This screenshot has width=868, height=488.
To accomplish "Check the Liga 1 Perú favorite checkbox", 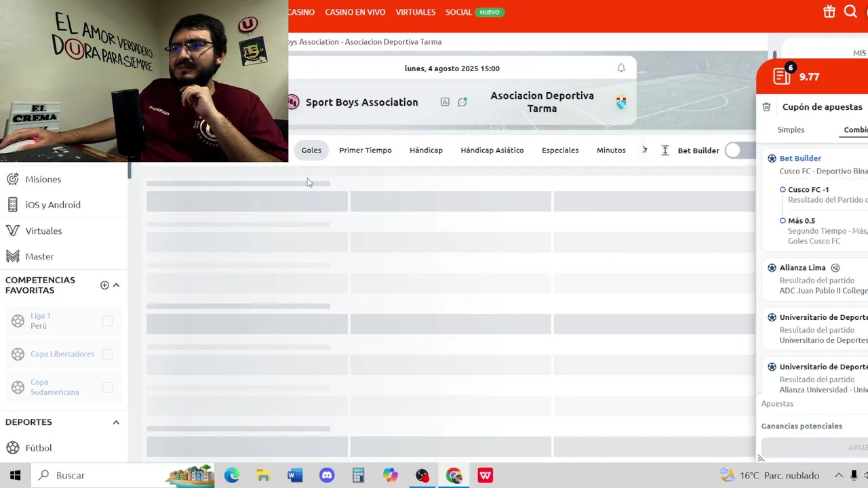I will 107,321.
